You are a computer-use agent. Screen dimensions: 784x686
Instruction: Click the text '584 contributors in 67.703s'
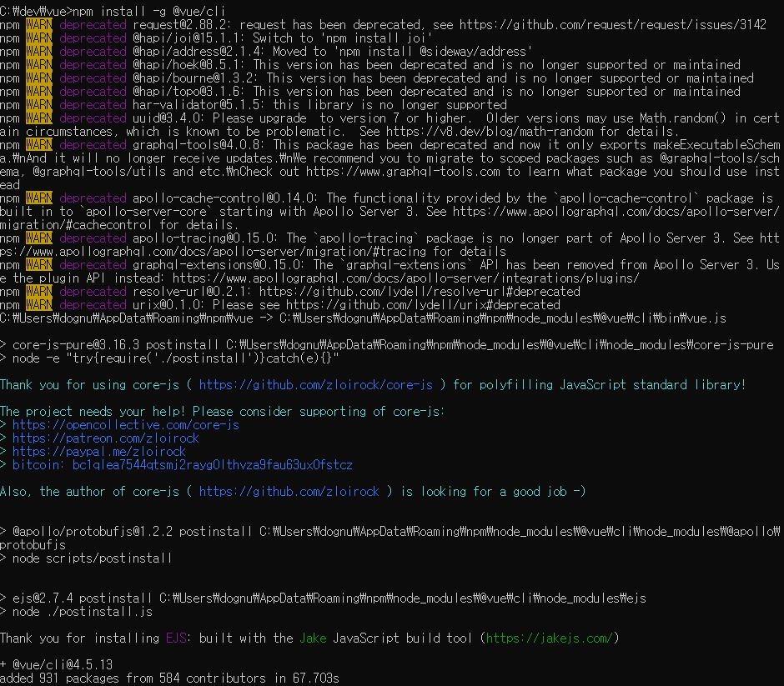[x=249, y=678]
